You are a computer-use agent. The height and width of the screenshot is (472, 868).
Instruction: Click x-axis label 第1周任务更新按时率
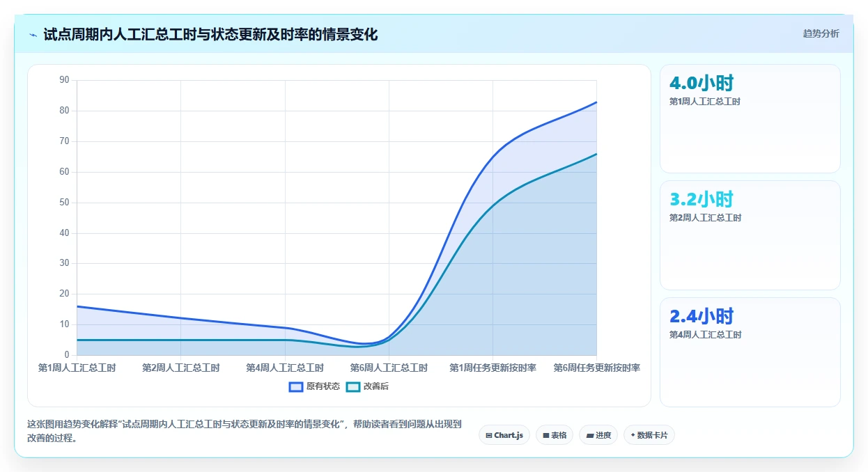[493, 368]
